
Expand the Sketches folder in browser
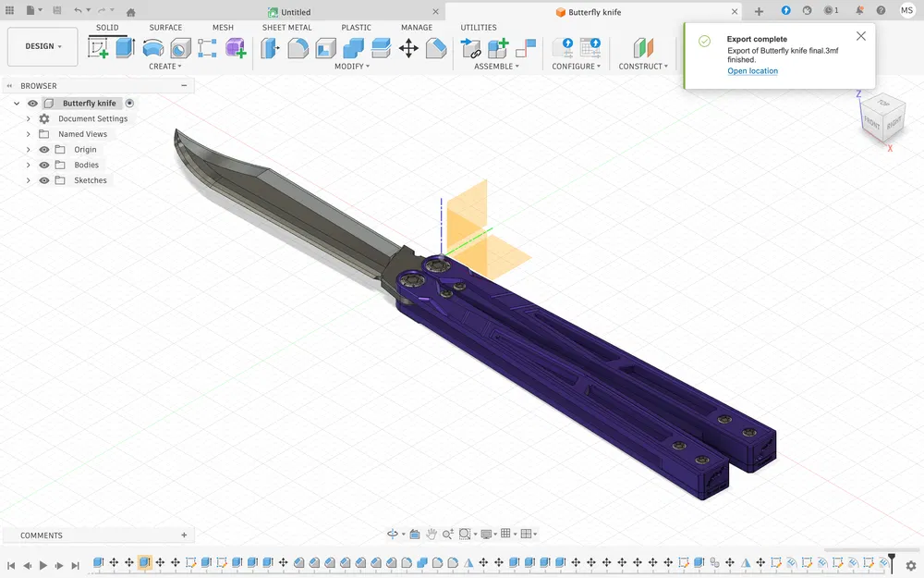point(28,180)
